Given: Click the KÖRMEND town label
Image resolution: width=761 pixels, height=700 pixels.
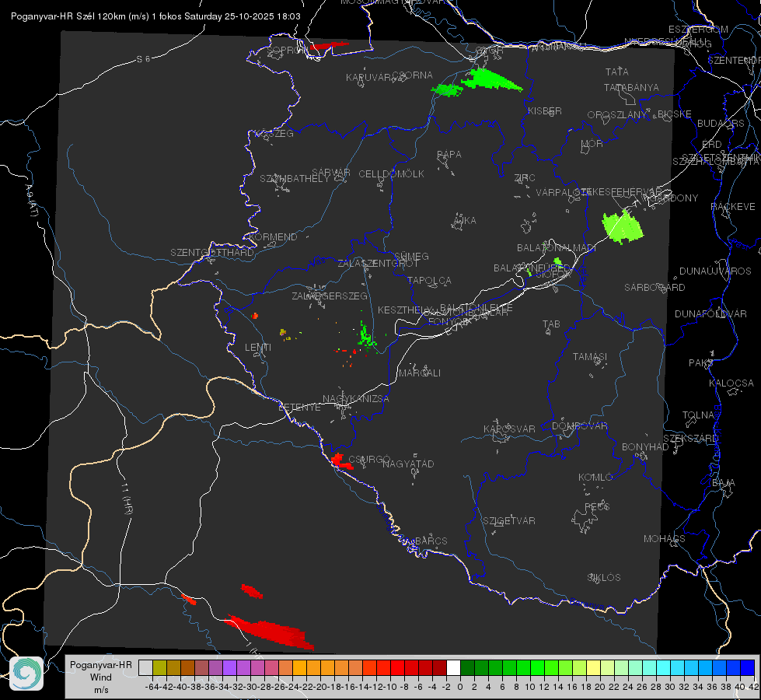Looking at the screenshot, I should 272,237.
